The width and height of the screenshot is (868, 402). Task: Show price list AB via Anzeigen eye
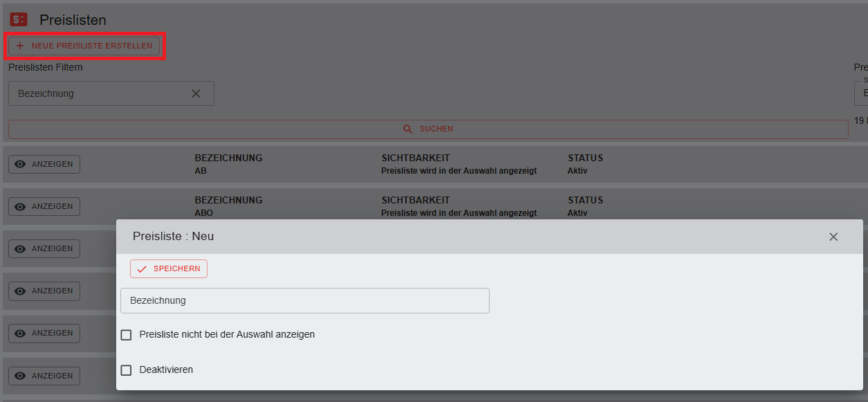pos(21,165)
